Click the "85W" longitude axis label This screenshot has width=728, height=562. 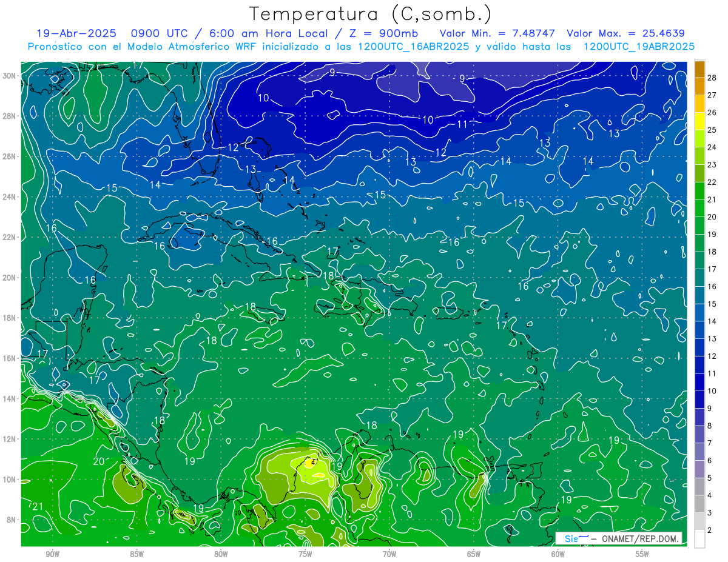pos(136,554)
